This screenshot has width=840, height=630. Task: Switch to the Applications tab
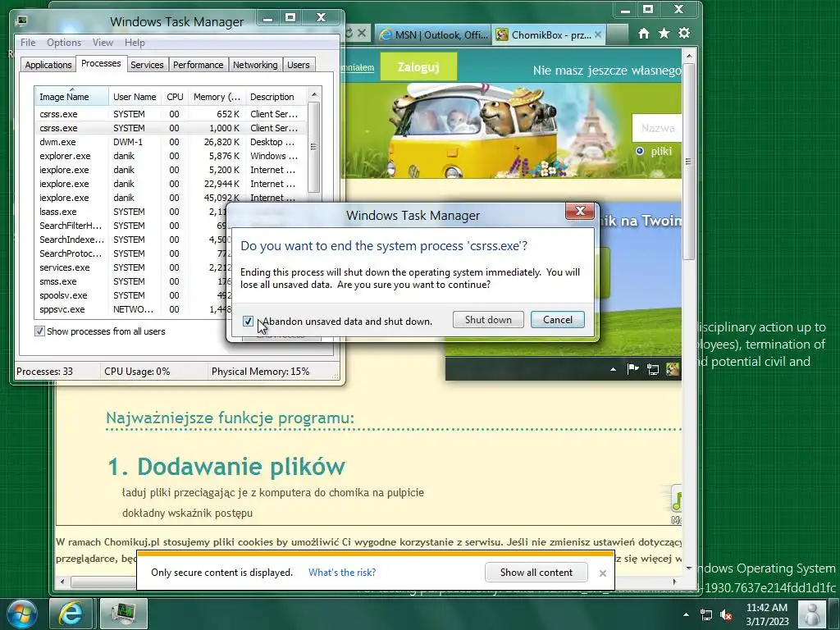point(48,65)
